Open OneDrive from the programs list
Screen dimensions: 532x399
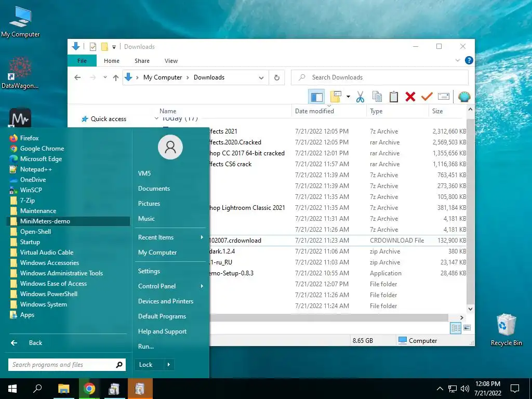click(28, 179)
